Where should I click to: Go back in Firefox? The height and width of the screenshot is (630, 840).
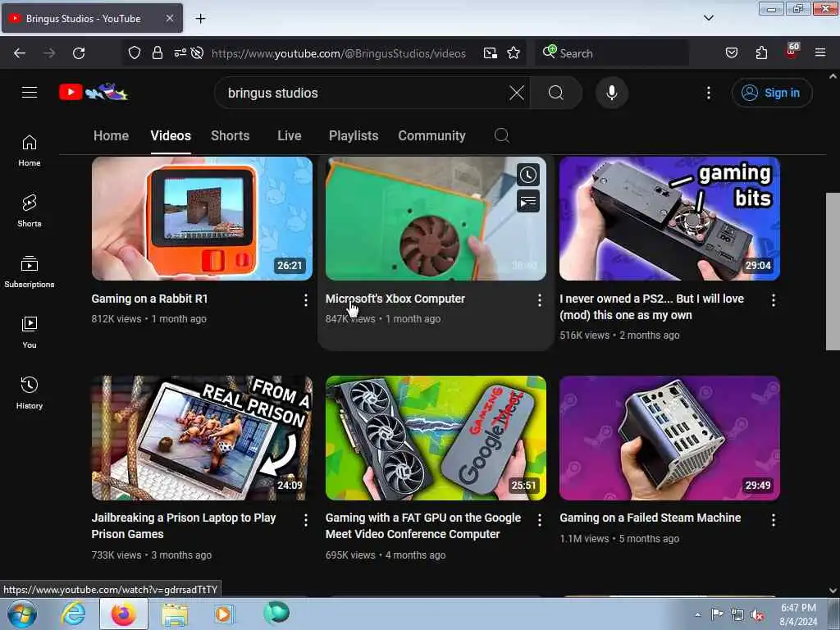pos(20,53)
